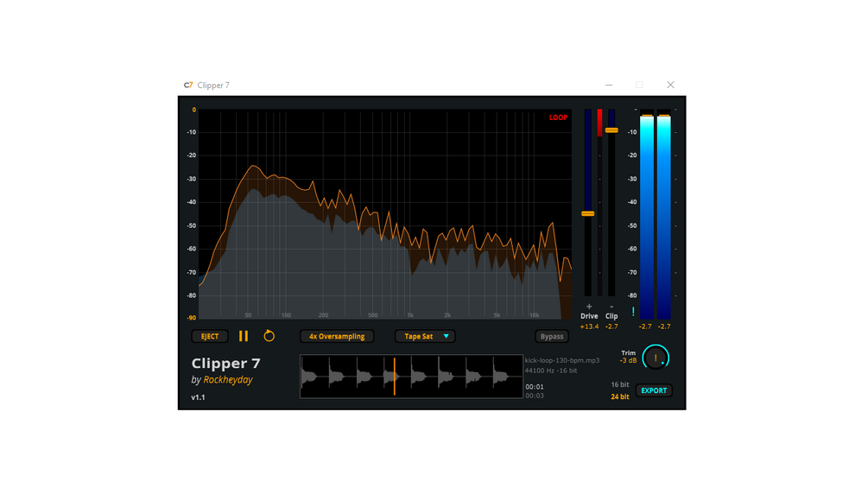Click the file name kick-loop-130-bpm.mp3
The image size is (868, 488).
(562, 360)
